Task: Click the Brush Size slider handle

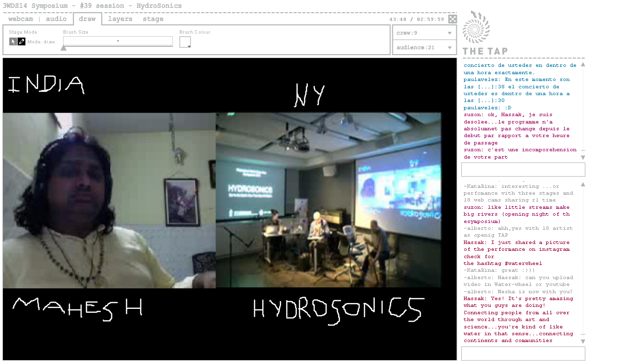Action: pos(64,48)
